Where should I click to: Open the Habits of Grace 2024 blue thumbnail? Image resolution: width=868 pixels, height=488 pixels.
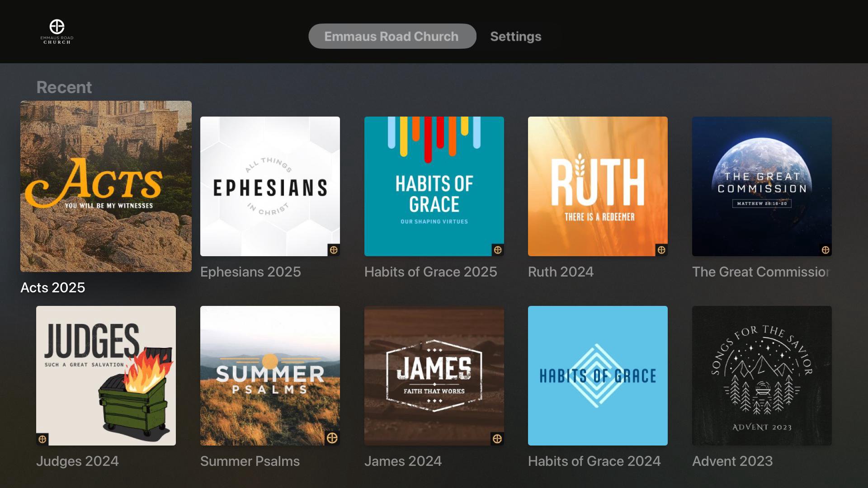click(x=598, y=375)
